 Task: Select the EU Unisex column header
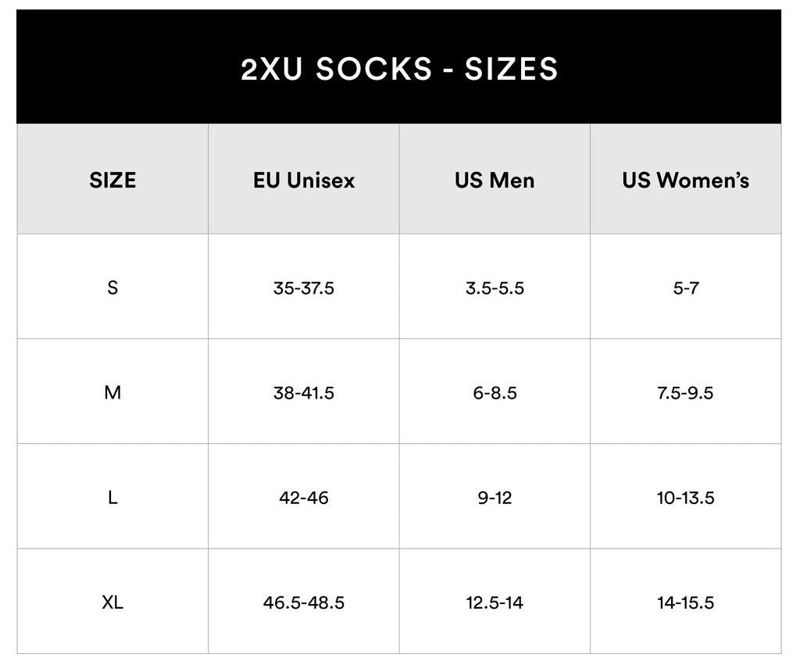coord(304,181)
